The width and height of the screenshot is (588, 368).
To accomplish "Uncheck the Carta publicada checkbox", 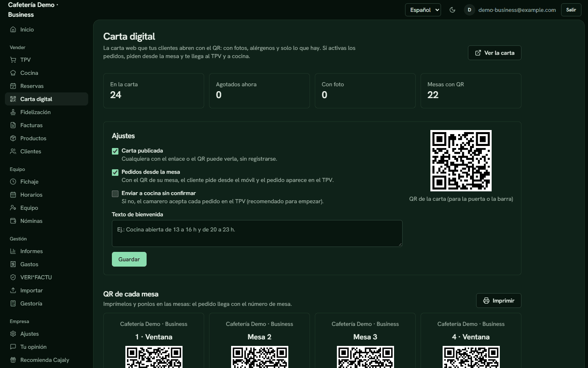I will pyautogui.click(x=115, y=151).
